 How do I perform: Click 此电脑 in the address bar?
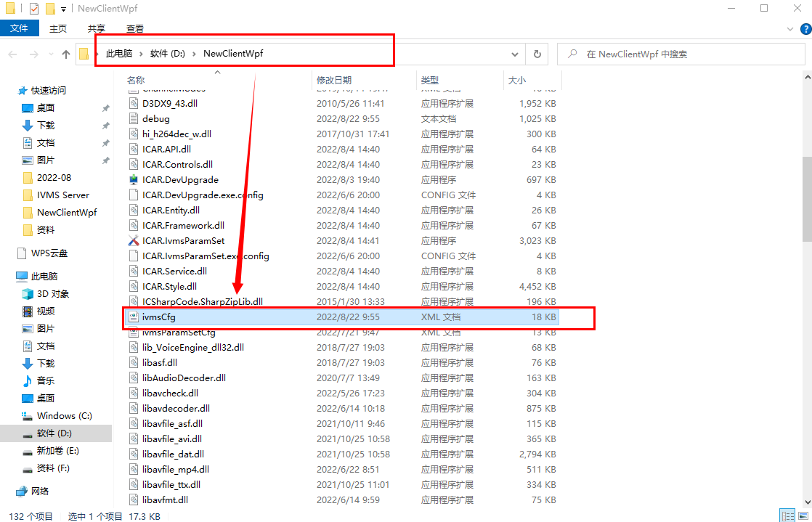pyautogui.click(x=119, y=54)
